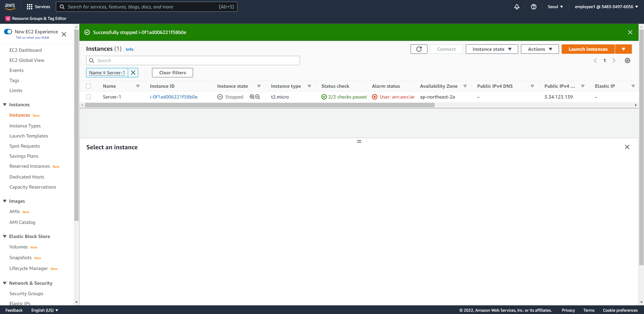Collapse the Elastic Block Store section
The image size is (644, 314).
click(x=5, y=236)
